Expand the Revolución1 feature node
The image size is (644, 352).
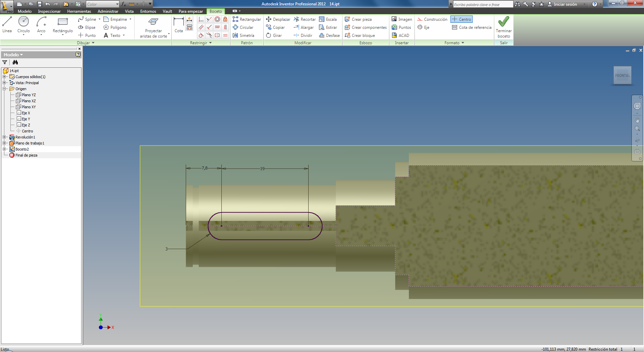4,137
